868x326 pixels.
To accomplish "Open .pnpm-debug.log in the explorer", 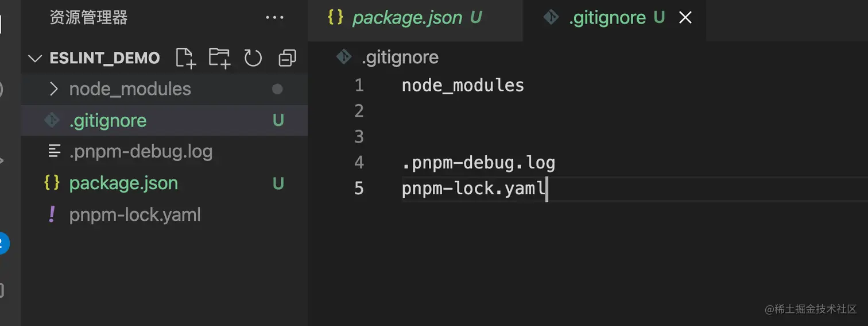I will coord(141,152).
